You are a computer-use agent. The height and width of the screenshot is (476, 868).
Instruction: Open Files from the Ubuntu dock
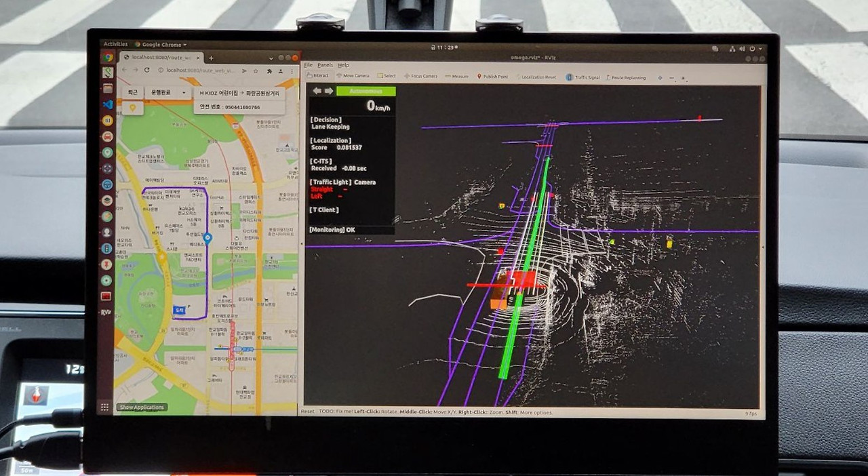[107, 88]
